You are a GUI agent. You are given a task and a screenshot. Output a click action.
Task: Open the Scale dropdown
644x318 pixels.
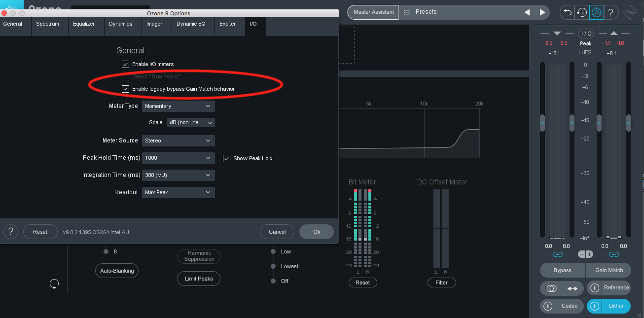pos(191,122)
